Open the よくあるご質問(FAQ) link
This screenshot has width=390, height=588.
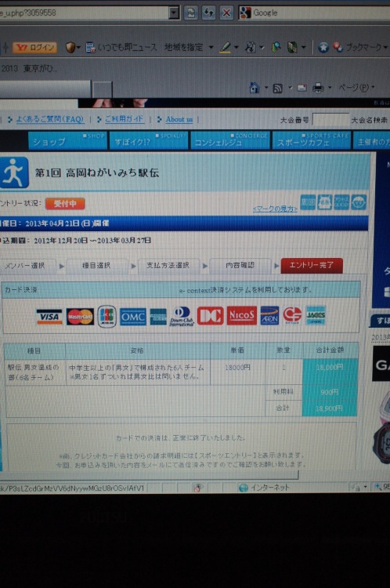click(49, 119)
